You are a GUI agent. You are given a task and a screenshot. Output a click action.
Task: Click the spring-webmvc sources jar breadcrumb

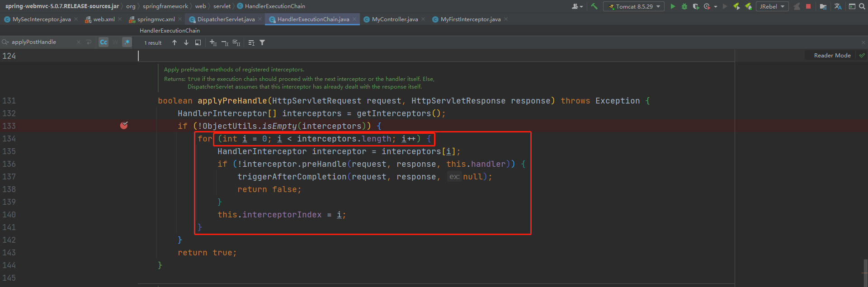click(x=62, y=6)
